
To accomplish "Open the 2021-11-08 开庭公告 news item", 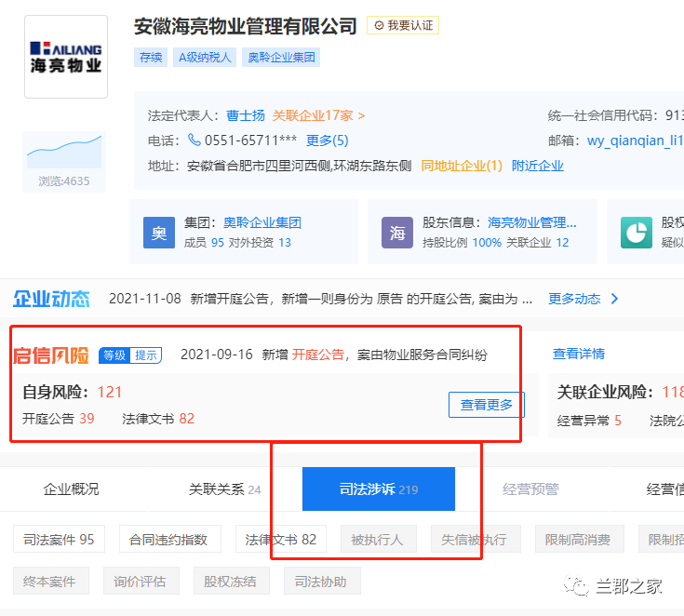I will [x=320, y=299].
